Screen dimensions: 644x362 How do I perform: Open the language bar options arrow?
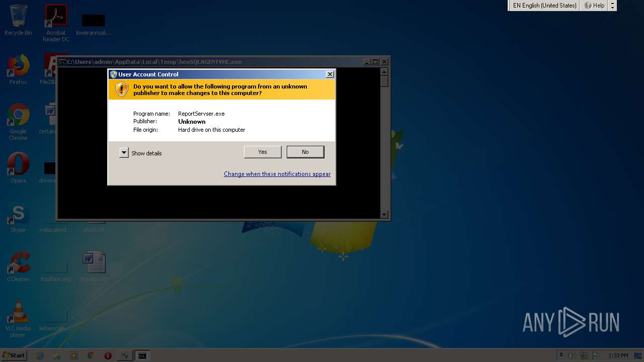(612, 6)
